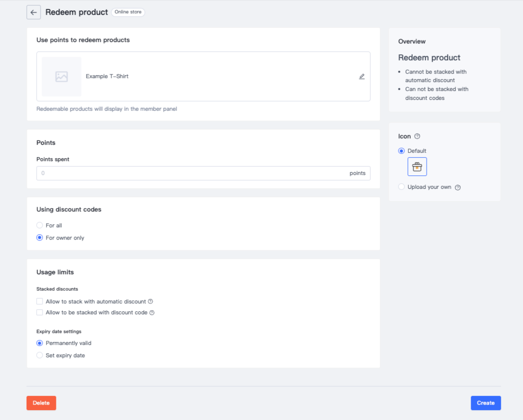Select the default gift box icon
This screenshot has width=523, height=420.
point(417,167)
